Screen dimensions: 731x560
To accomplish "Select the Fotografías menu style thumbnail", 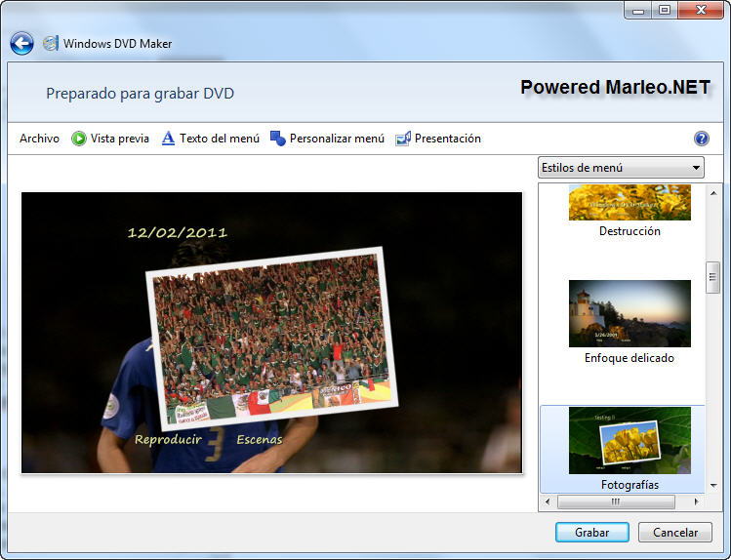I will 629,440.
